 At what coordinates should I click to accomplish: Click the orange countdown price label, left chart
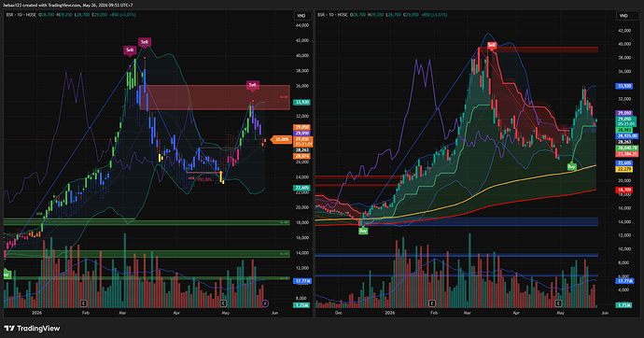303,142
